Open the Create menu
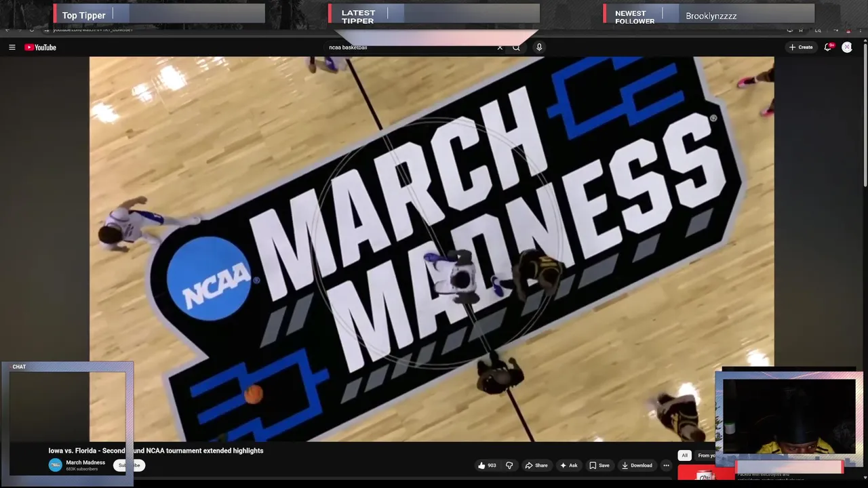Viewport: 868px width, 488px height. pos(801,47)
